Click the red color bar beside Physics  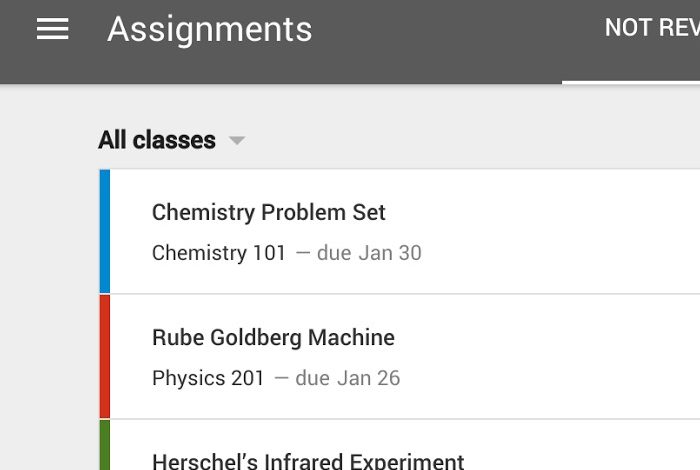coord(105,357)
